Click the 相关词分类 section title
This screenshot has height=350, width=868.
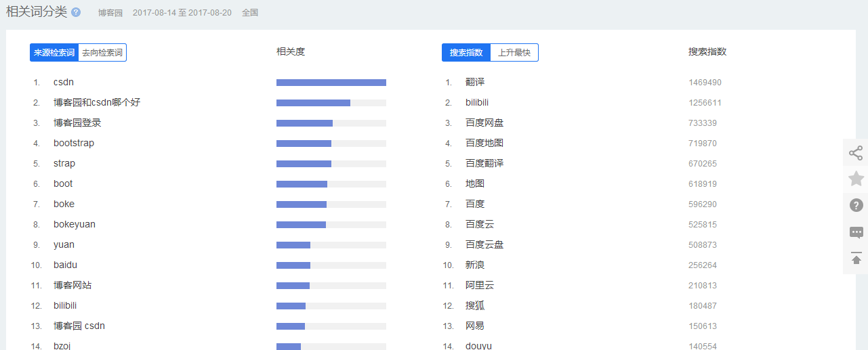pos(37,12)
